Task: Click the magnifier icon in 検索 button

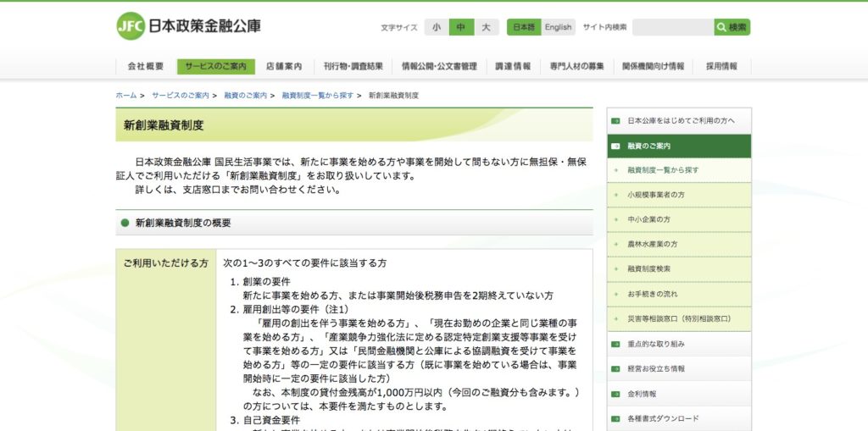Action: point(721,27)
